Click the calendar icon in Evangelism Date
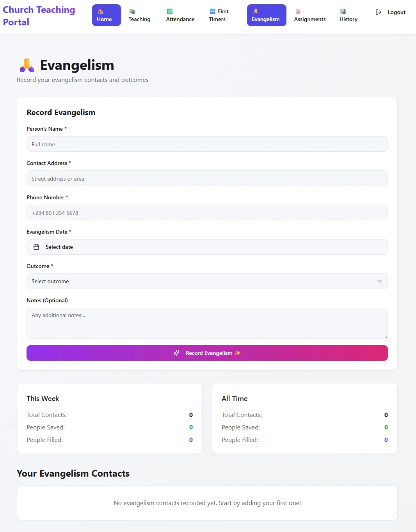 [36, 247]
